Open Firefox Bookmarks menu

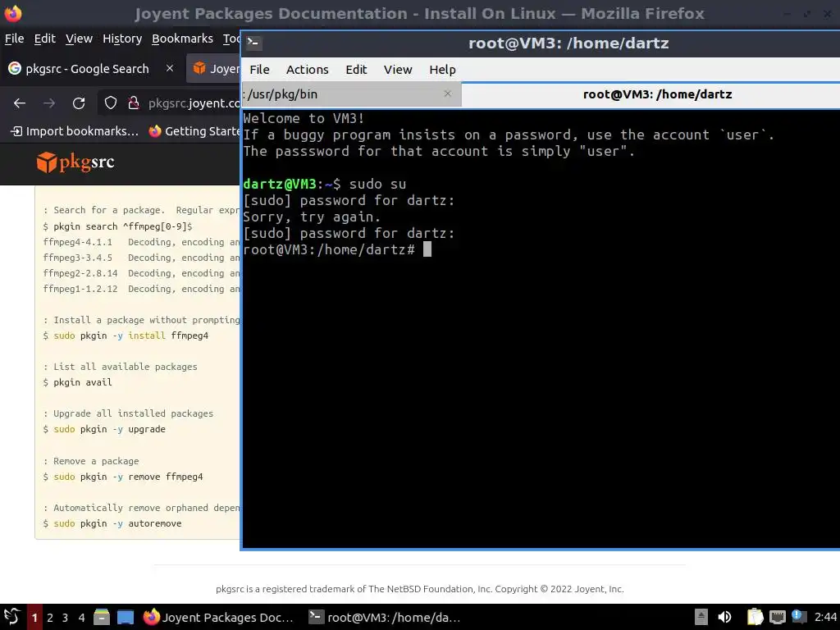point(182,39)
